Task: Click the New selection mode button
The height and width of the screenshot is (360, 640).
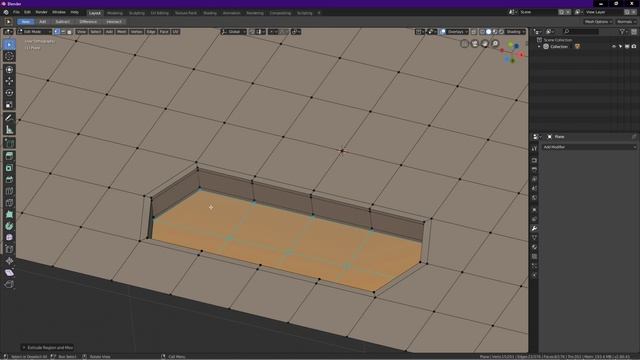Action: point(25,22)
